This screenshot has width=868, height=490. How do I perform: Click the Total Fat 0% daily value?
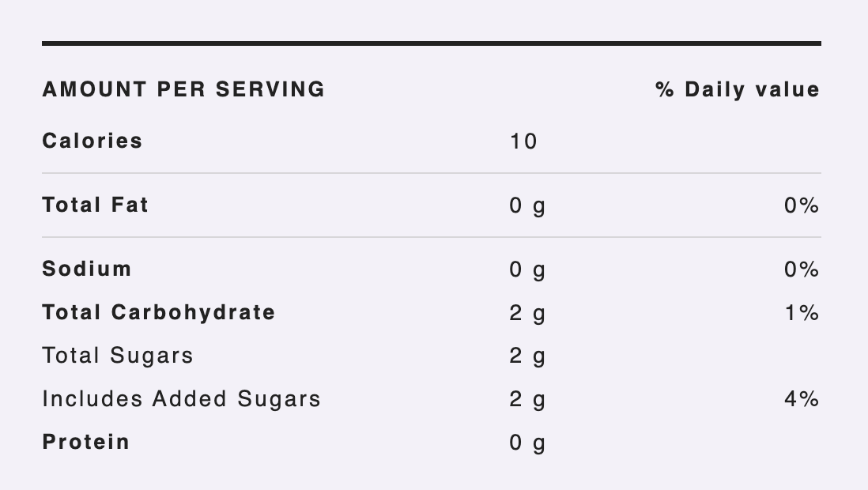(802, 205)
